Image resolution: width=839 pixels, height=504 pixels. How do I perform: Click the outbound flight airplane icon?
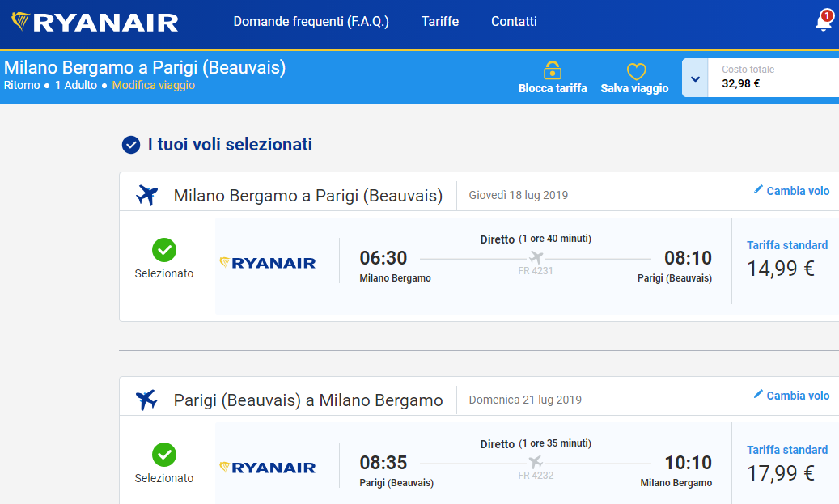[147, 195]
